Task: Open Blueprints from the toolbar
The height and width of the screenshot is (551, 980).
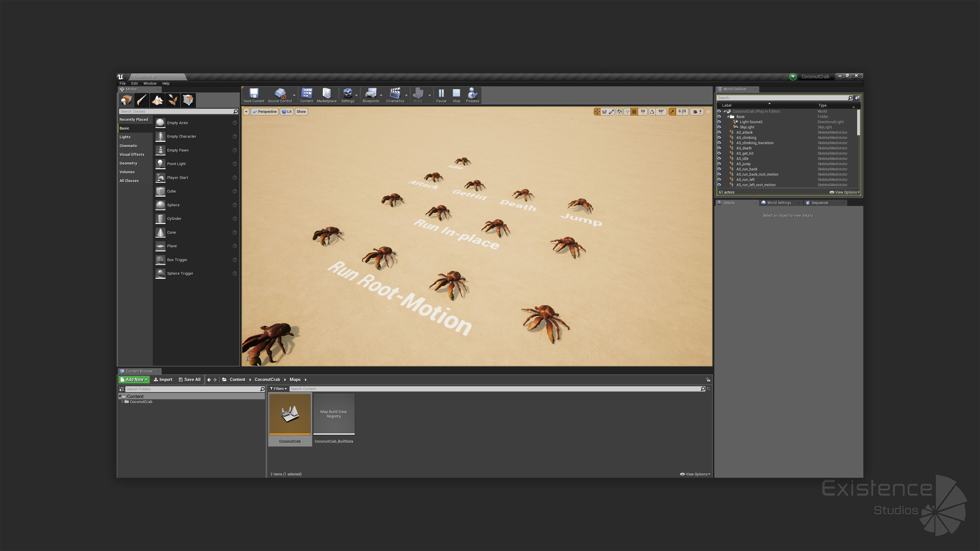Action: pos(371,95)
